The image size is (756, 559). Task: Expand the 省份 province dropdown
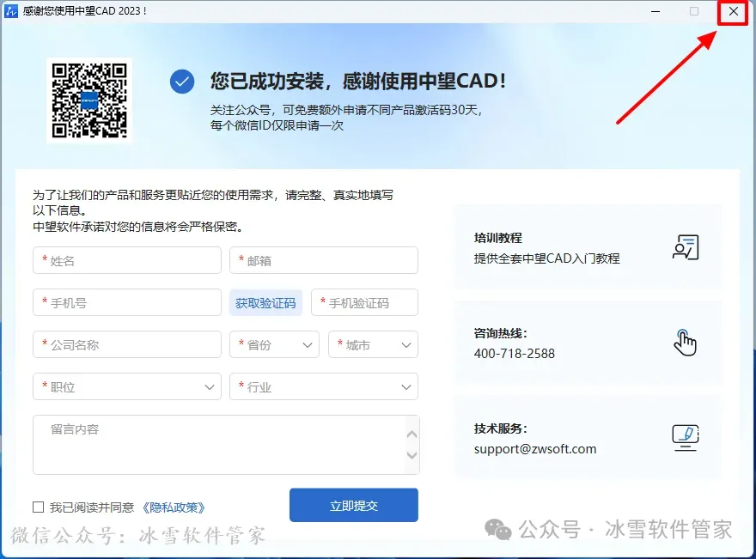274,344
